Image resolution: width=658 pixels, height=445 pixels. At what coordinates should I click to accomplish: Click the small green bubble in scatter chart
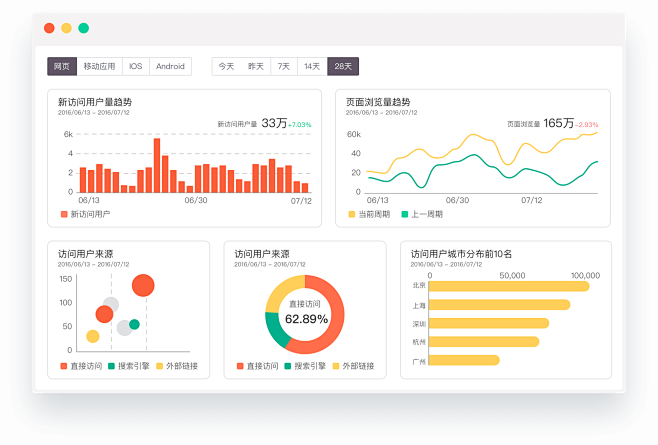pos(134,324)
